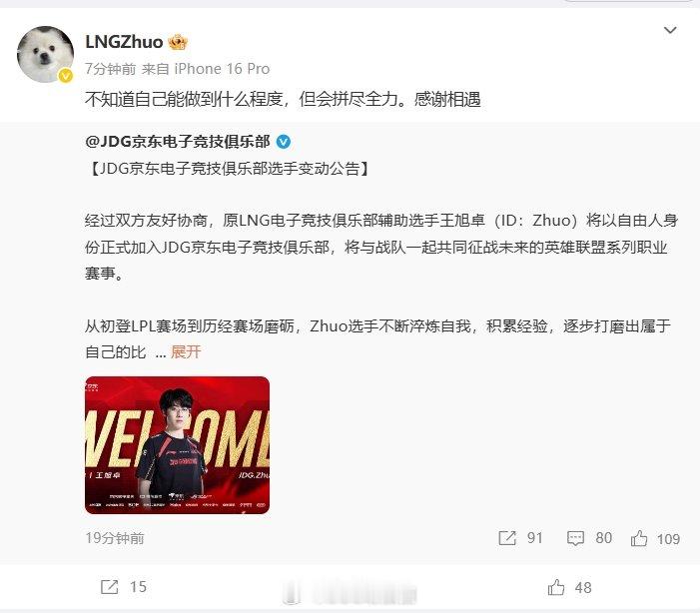Screen dimensions: 700x613
Task: Click the comment count 80
Action: click(x=603, y=538)
